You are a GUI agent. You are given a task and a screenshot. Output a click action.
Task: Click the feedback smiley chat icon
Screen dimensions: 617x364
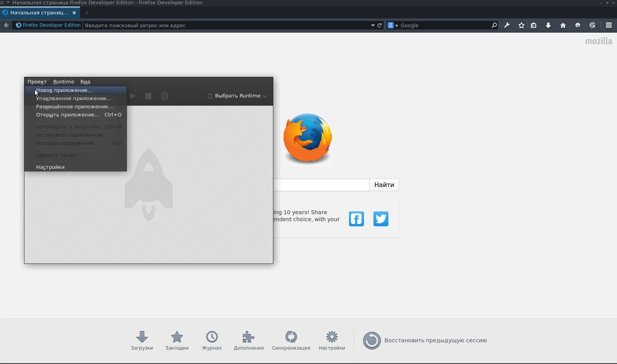click(577, 25)
